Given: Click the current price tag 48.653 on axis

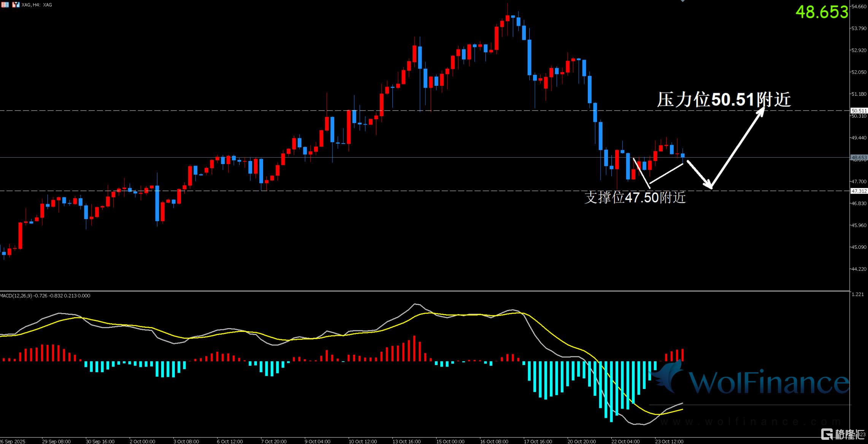Looking at the screenshot, I should pyautogui.click(x=859, y=157).
